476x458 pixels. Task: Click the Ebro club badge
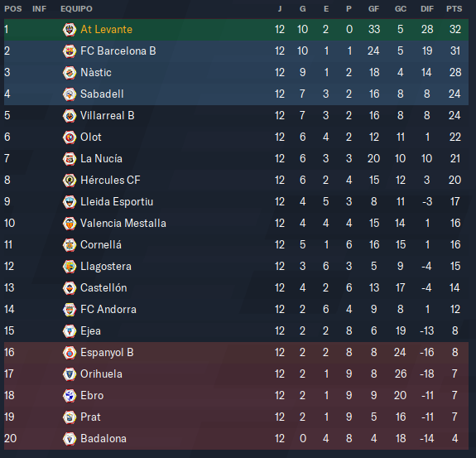point(70,396)
